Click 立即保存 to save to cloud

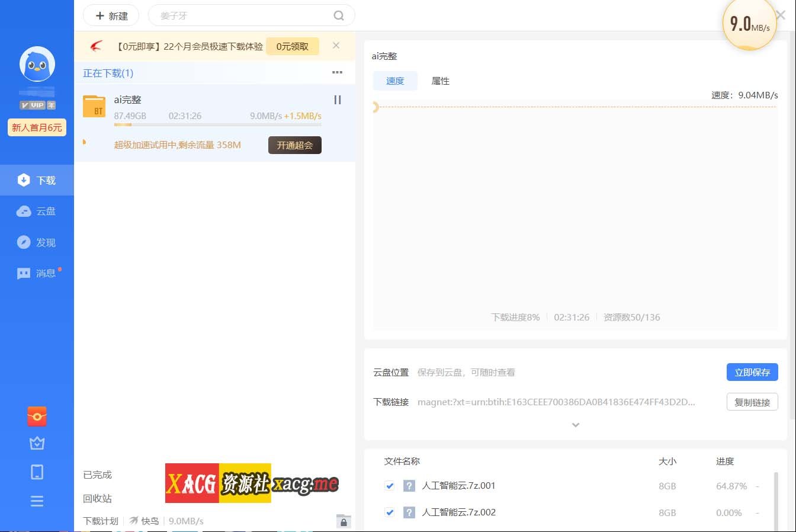tap(752, 372)
